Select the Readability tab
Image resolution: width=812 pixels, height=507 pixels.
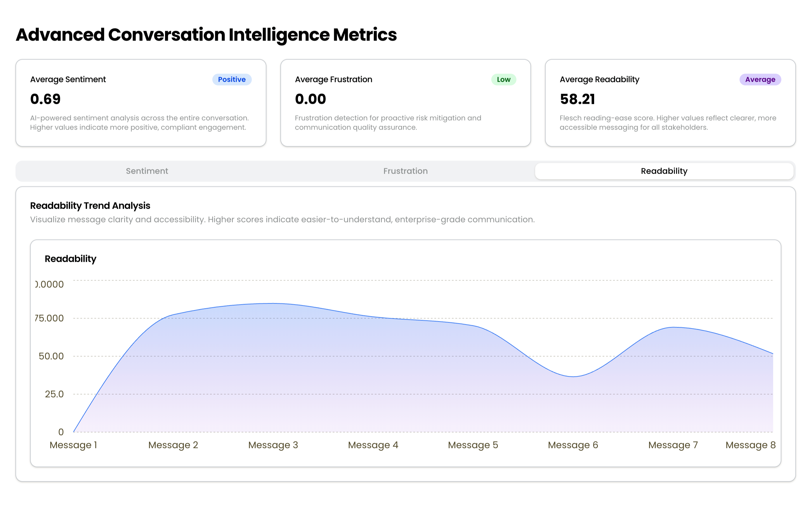(x=664, y=171)
